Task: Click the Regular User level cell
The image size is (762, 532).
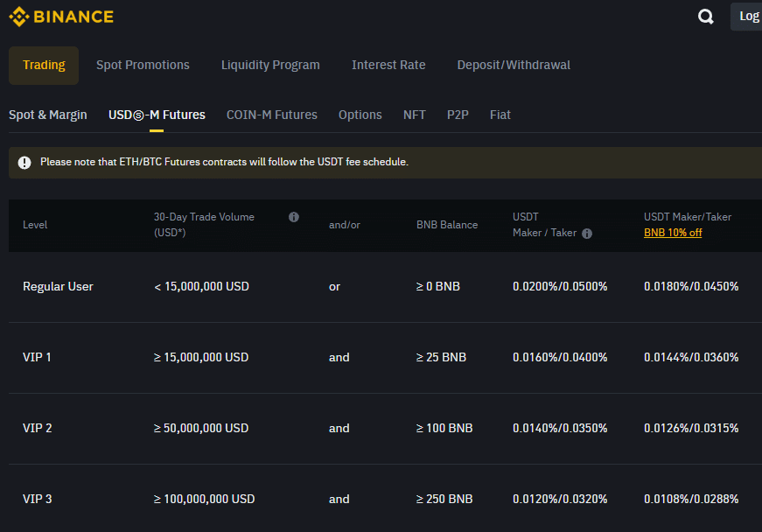Action: tap(58, 287)
